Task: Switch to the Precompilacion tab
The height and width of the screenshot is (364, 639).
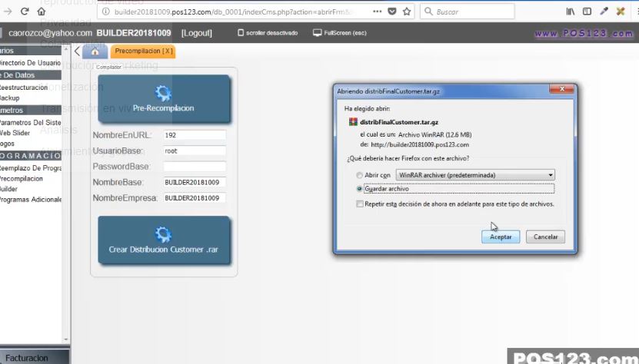Action: tap(143, 51)
